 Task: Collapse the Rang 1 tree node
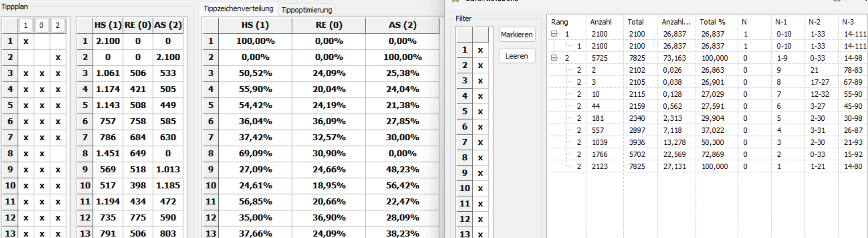tap(554, 33)
